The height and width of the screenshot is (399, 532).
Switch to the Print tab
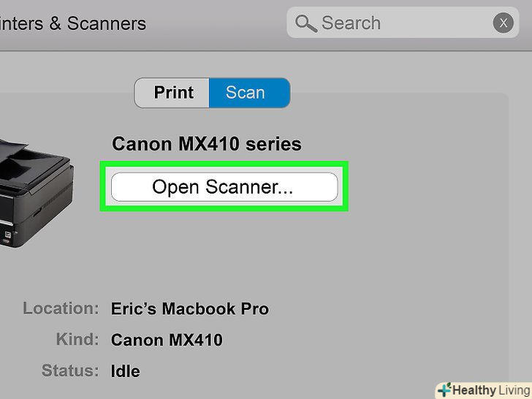(x=173, y=93)
